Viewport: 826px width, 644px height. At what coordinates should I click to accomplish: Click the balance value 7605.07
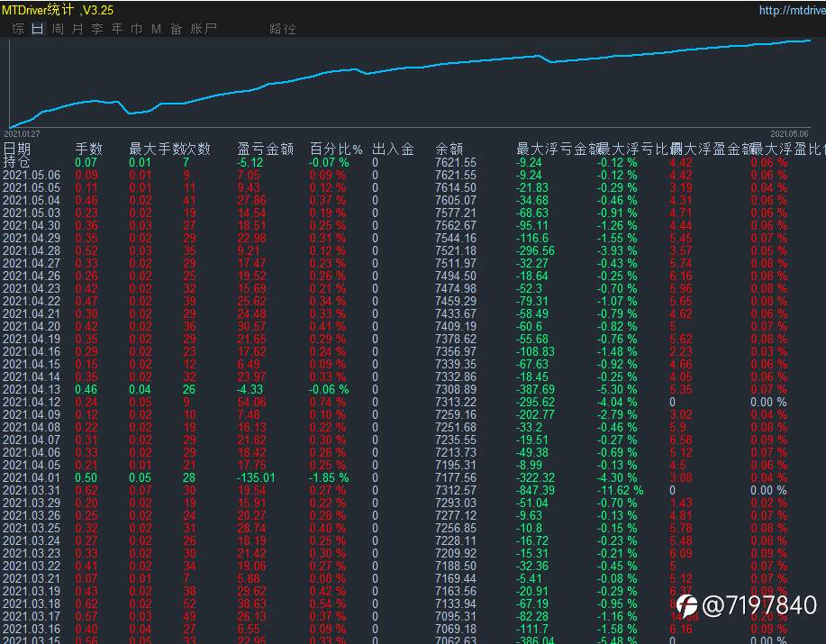pyautogui.click(x=456, y=200)
